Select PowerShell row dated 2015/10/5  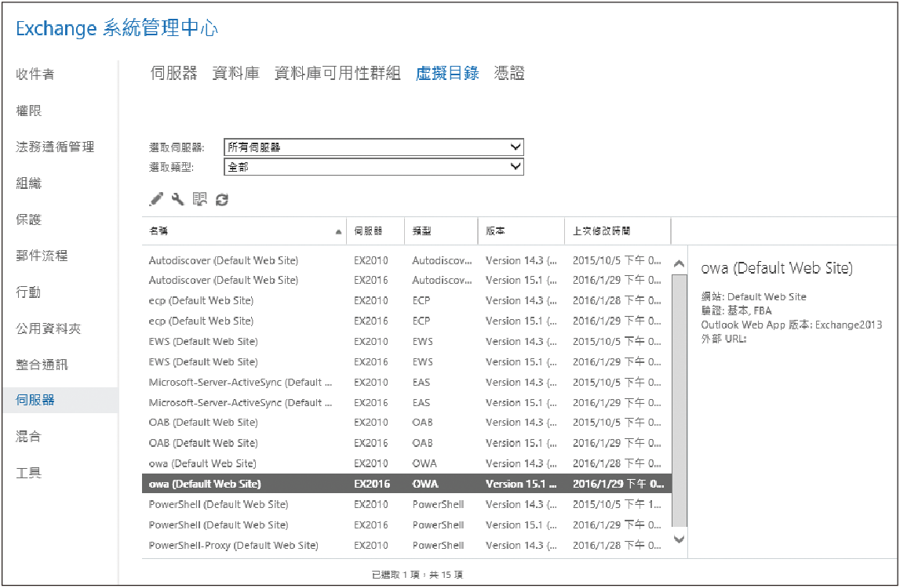pos(406,504)
